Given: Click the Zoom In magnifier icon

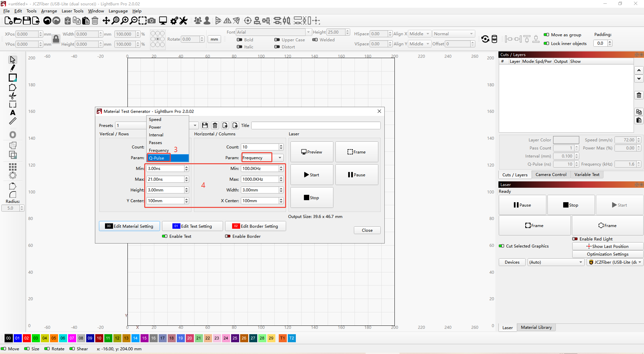Looking at the screenshot, I should [124, 21].
